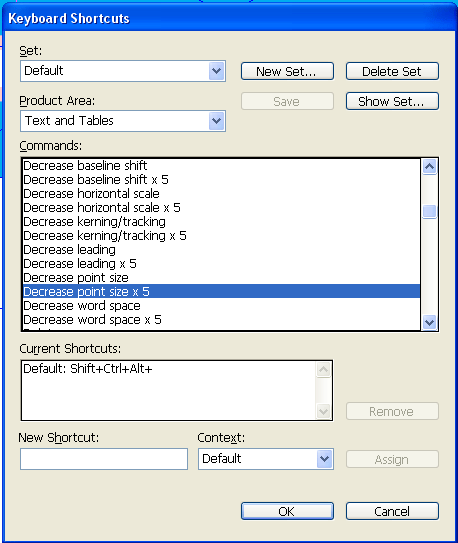Screen dimensions: 458x543
Task: Open the Set dropdown showing Default
Action: point(123,71)
